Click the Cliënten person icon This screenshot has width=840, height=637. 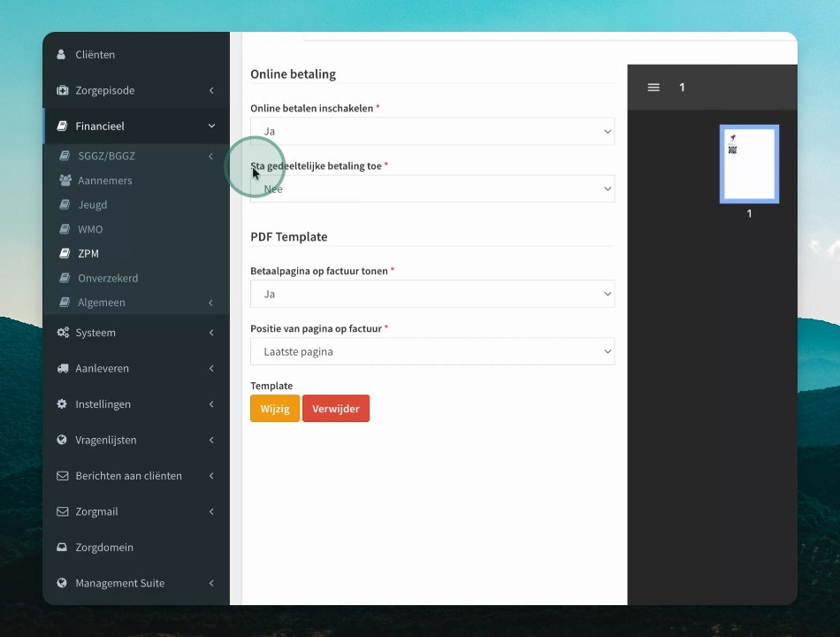pos(62,54)
